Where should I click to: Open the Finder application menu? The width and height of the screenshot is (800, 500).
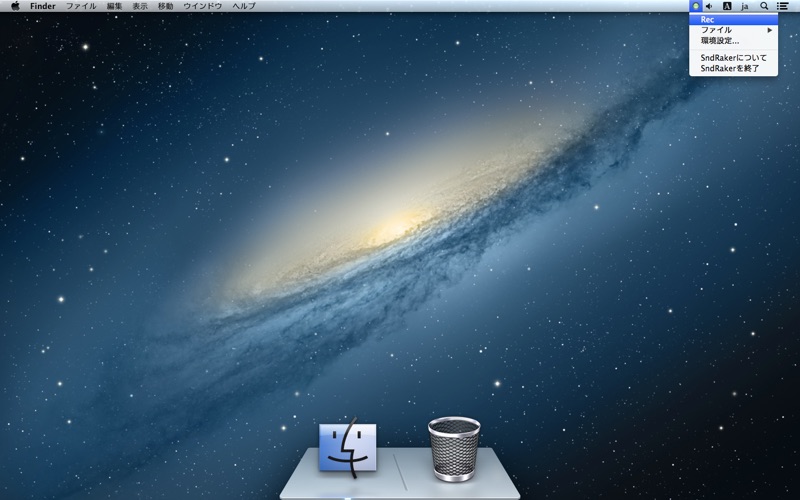pyautogui.click(x=43, y=6)
